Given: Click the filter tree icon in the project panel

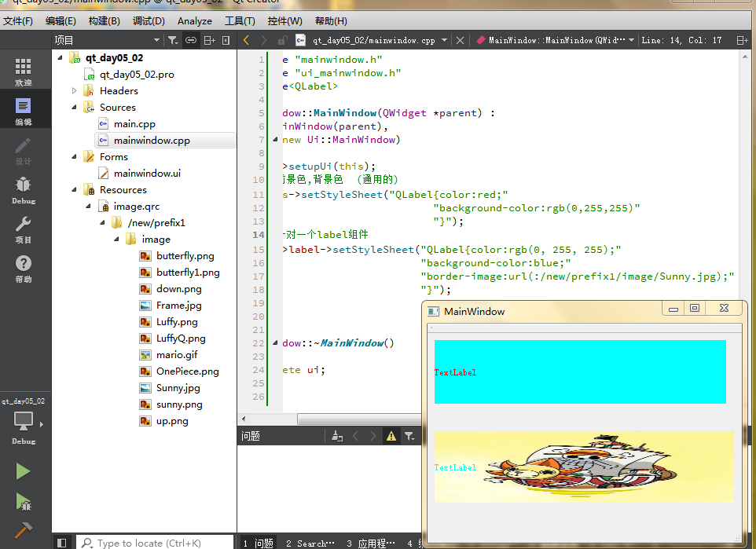Looking at the screenshot, I should (173, 41).
